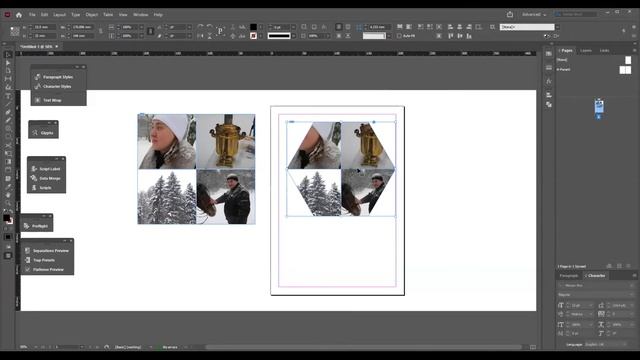640x360 pixels.
Task: Open the Layout menu
Action: pyautogui.click(x=60, y=15)
